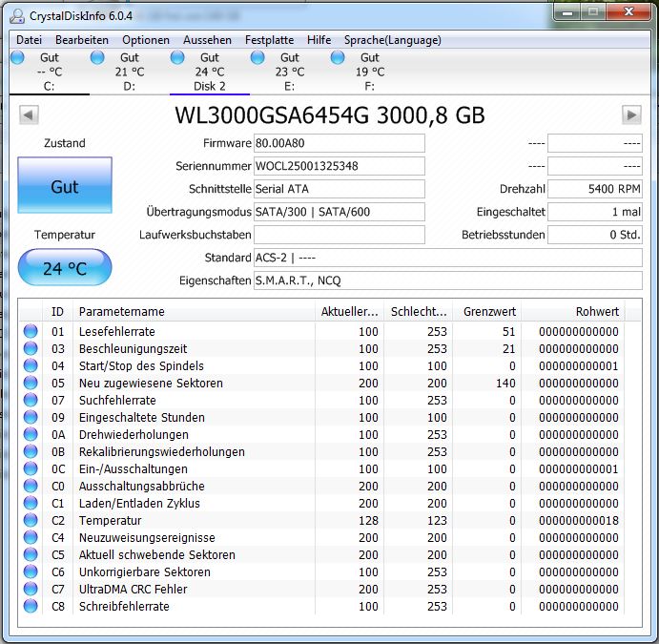Viewport: 659px width, 644px height.
Task: Click the Parametername column header
Action: pos(194,311)
